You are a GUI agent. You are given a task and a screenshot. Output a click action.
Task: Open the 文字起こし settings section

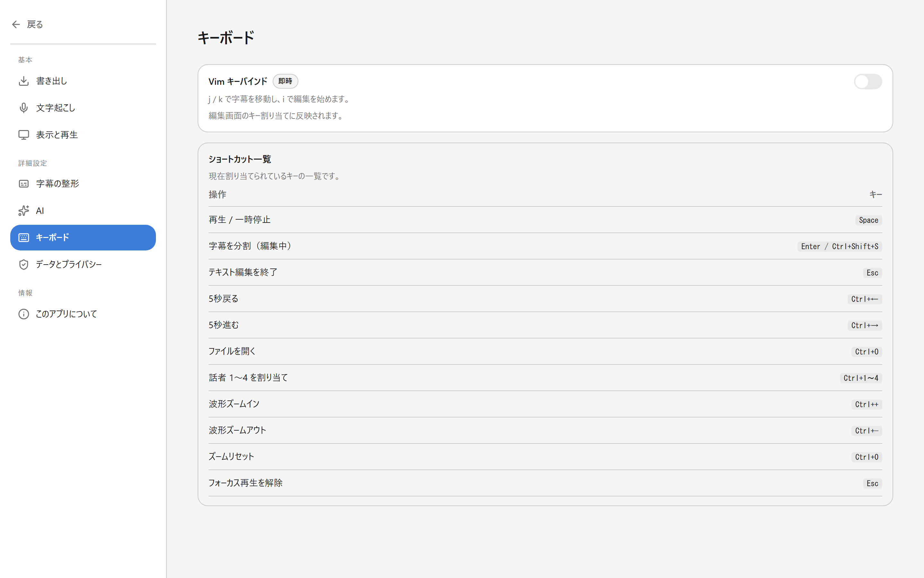(83, 108)
